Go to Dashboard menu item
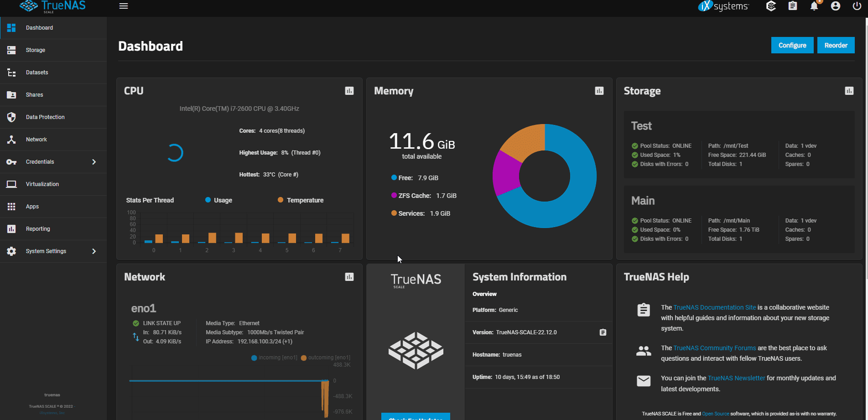868x420 pixels. pyautogui.click(x=53, y=28)
